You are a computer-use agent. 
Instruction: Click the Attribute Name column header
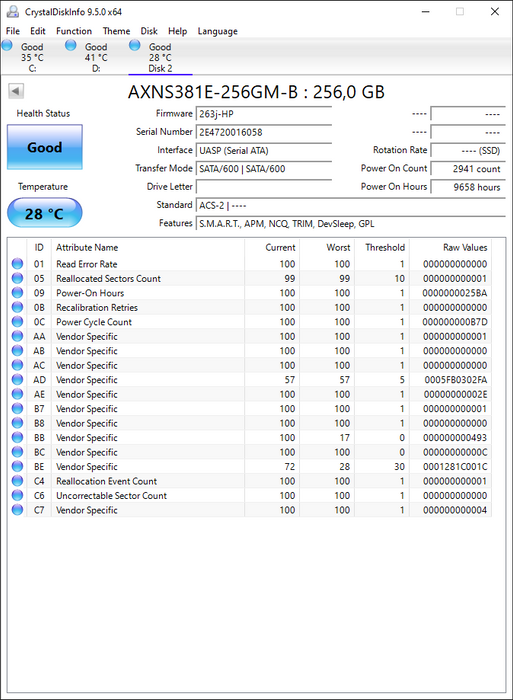pyautogui.click(x=148, y=247)
